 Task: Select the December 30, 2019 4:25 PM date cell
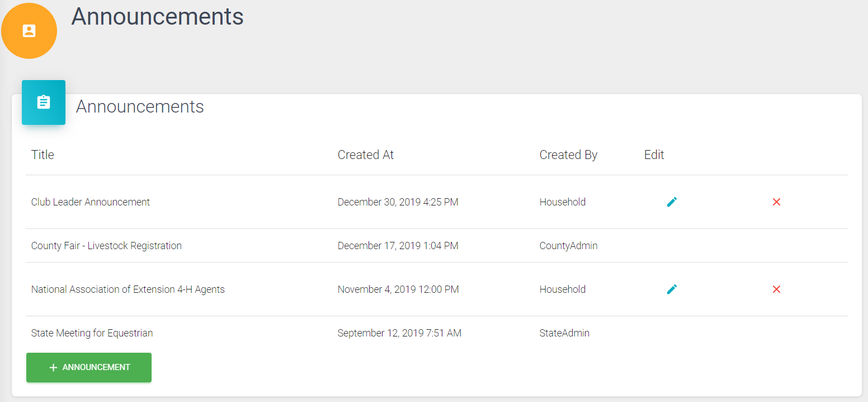(398, 202)
